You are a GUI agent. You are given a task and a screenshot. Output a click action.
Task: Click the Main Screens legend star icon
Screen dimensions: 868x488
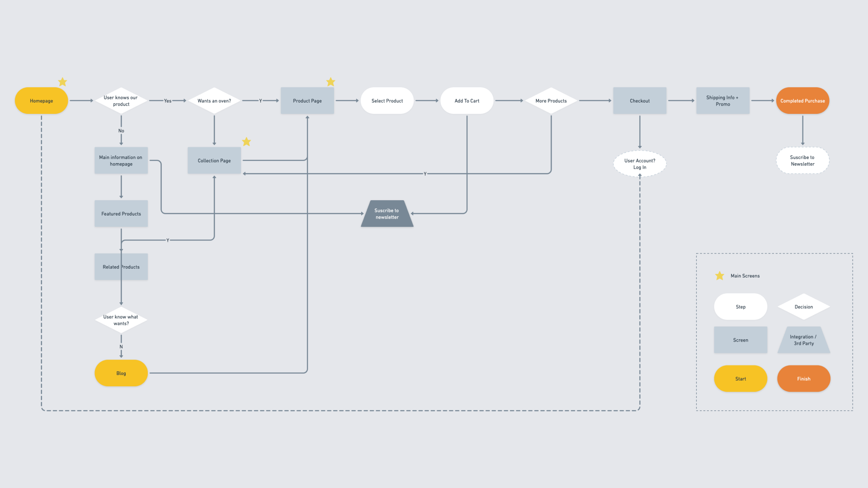pyautogui.click(x=721, y=276)
